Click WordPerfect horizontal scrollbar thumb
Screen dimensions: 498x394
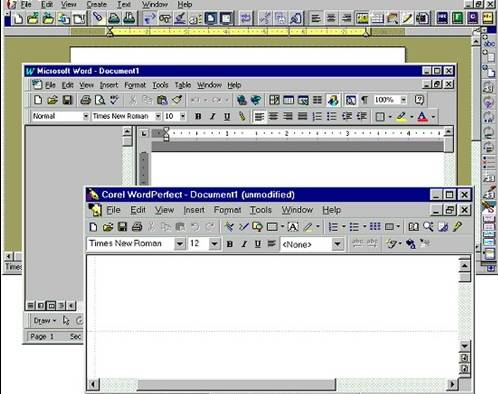coord(237,385)
